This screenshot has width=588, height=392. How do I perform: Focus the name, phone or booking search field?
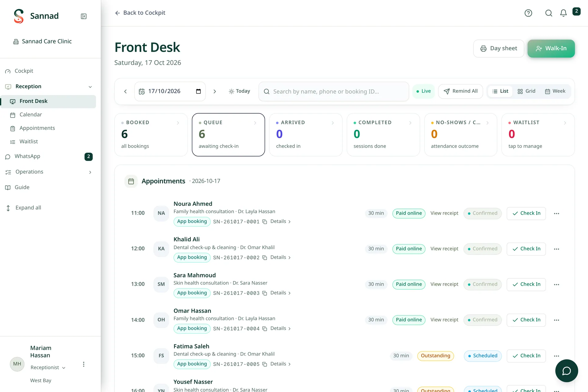334,91
